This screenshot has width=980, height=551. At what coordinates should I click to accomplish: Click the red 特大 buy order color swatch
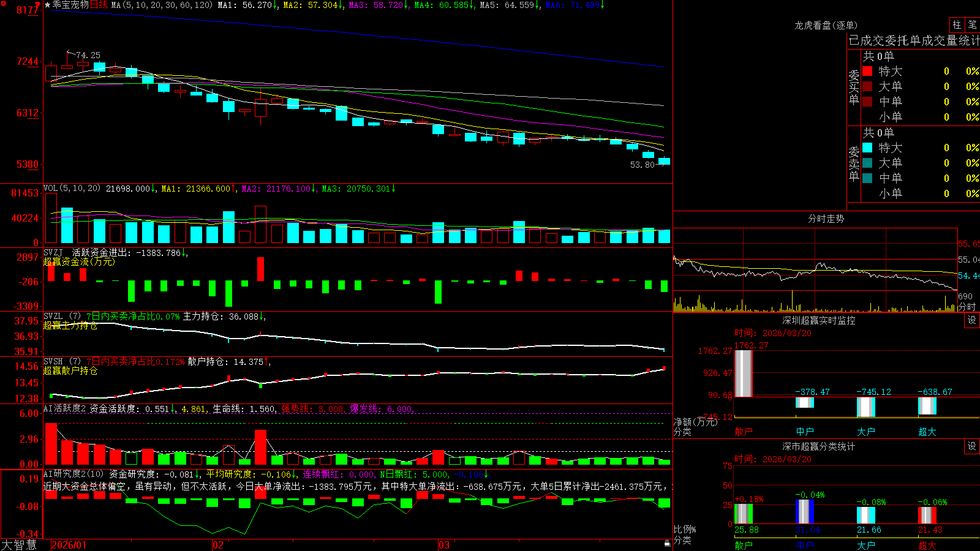[867, 71]
